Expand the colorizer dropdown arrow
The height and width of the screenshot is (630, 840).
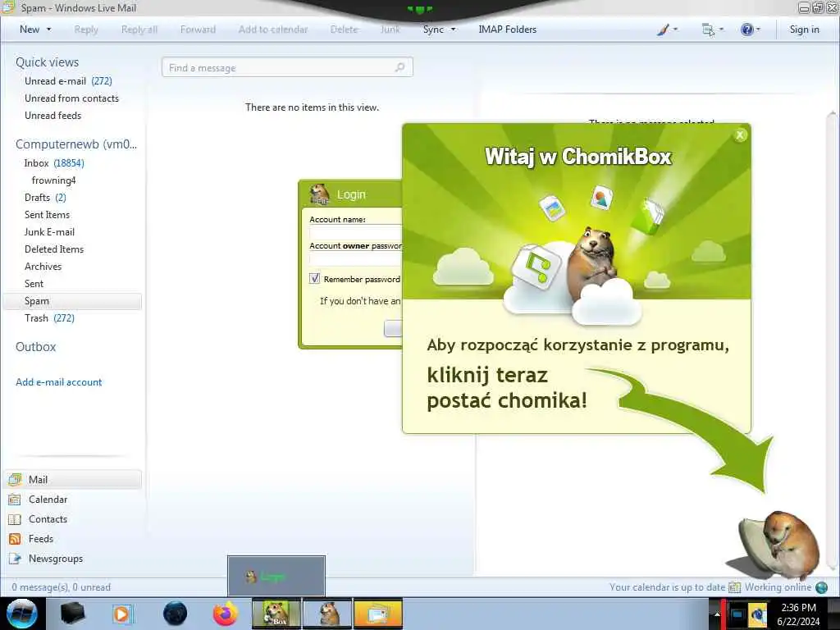676,30
